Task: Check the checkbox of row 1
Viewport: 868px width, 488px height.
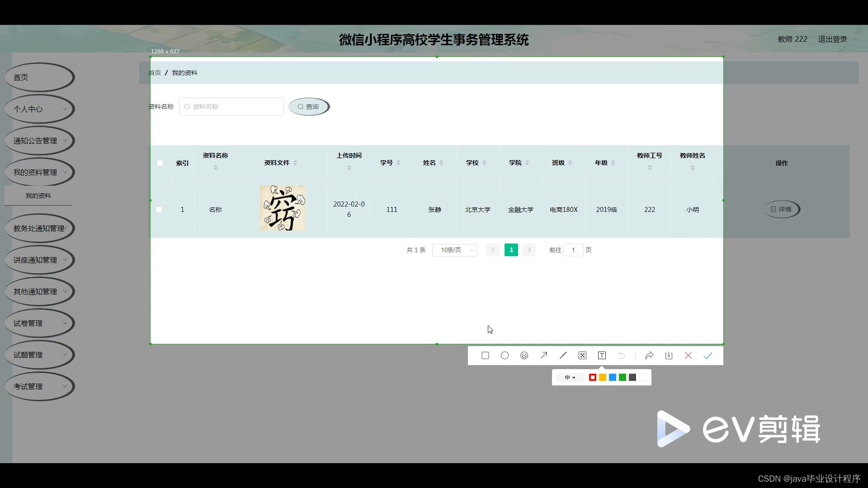Action: (159, 209)
